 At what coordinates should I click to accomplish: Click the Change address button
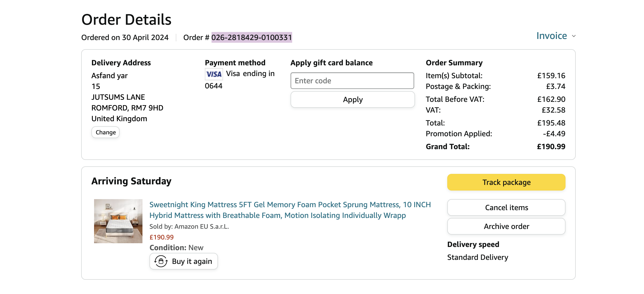[106, 132]
